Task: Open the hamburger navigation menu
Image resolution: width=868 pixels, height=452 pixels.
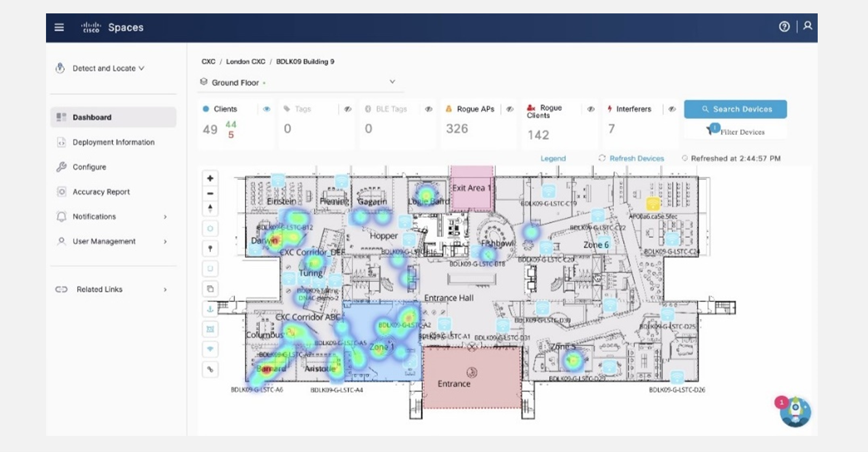Action: pos(59,27)
